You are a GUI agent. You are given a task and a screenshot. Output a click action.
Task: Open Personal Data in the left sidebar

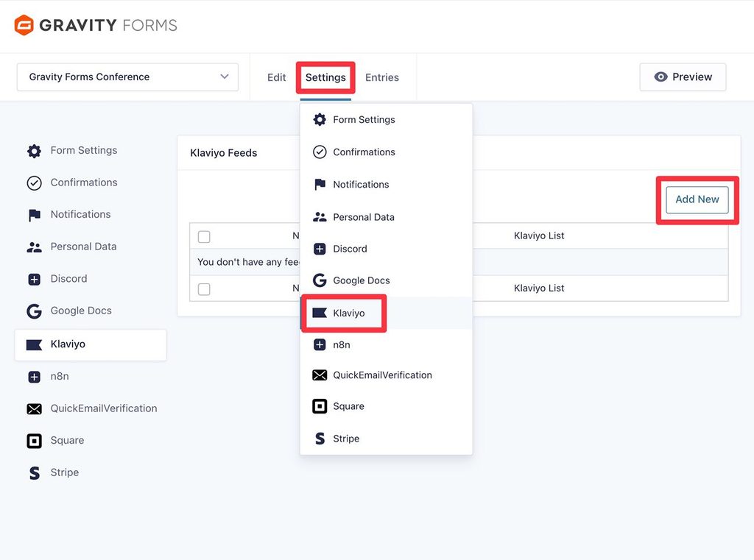91,247
